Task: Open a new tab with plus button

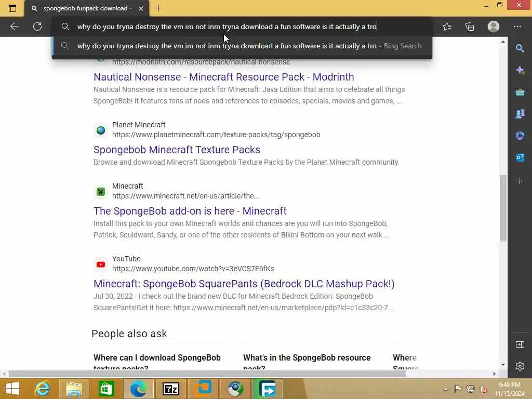Action: [x=158, y=8]
